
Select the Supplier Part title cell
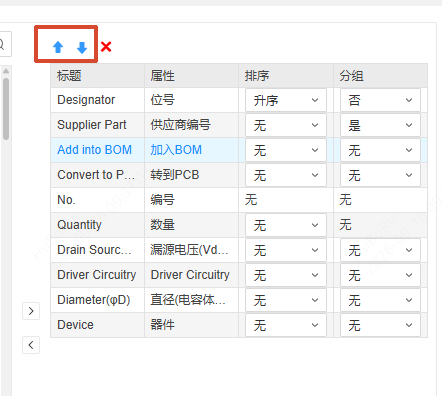click(97, 125)
